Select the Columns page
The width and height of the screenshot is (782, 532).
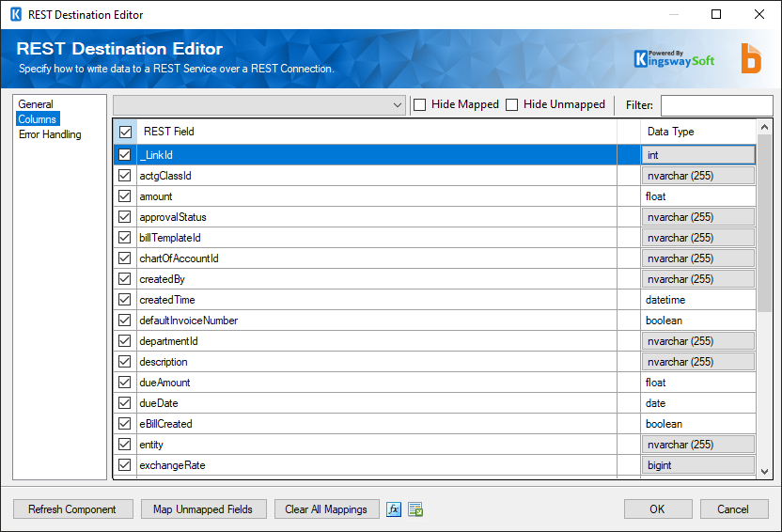pyautogui.click(x=38, y=119)
